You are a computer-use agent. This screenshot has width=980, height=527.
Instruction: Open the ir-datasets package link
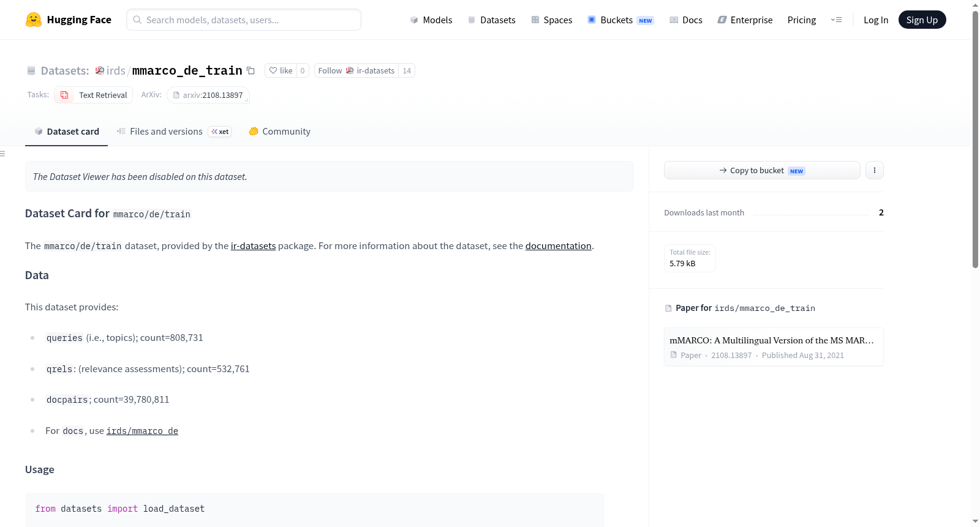(253, 245)
